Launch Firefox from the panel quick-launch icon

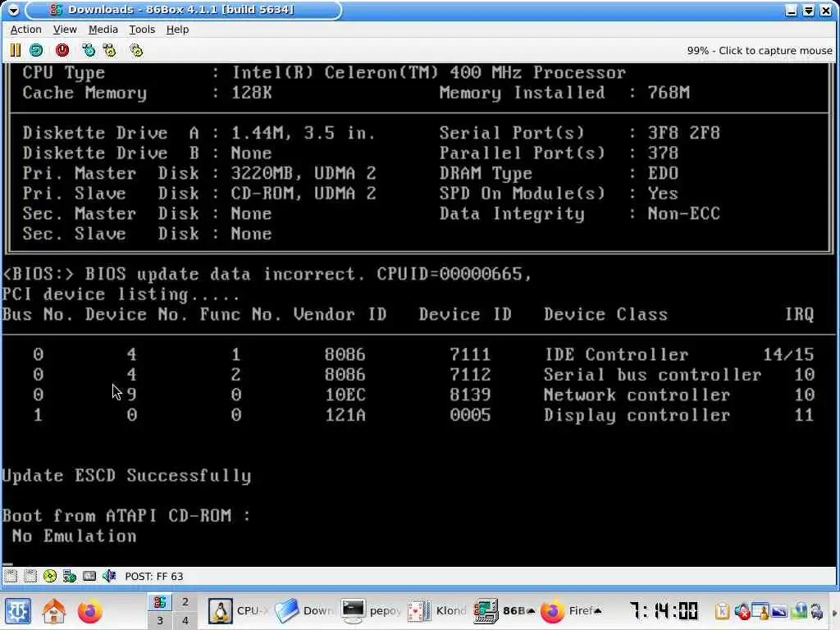tap(89, 610)
